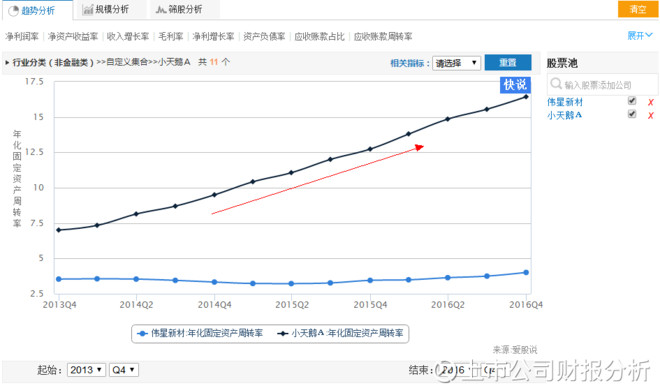Viewport: 660px width, 388px height.
Task: Select the 净利增长率 indicator
Action: (x=213, y=37)
